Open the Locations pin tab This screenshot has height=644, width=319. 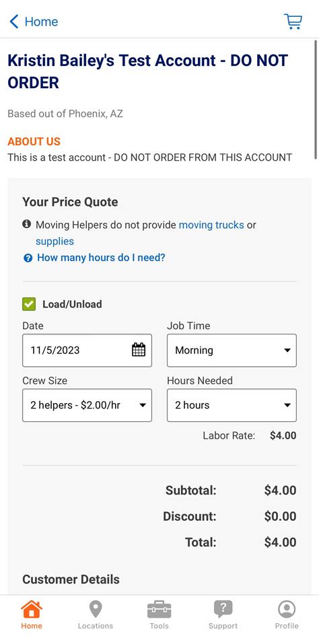click(x=96, y=615)
